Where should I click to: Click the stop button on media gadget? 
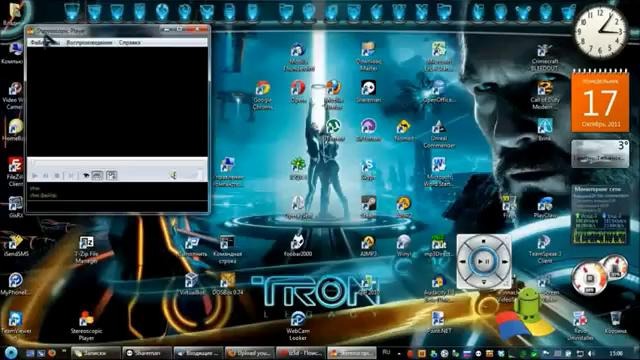click(x=484, y=241)
